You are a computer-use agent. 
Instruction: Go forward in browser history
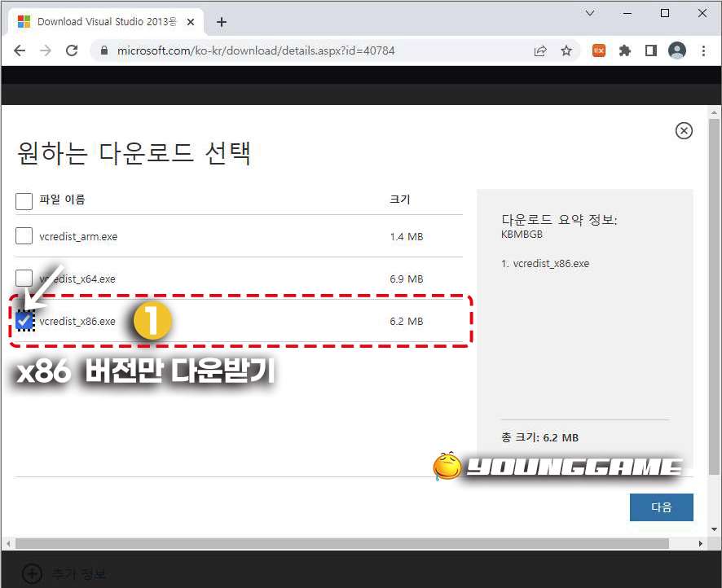point(46,50)
